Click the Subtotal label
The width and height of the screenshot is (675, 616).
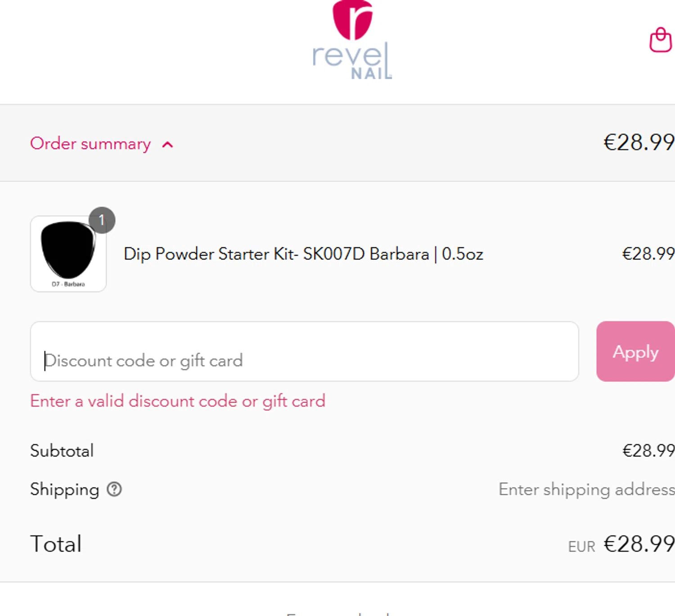[x=62, y=451]
